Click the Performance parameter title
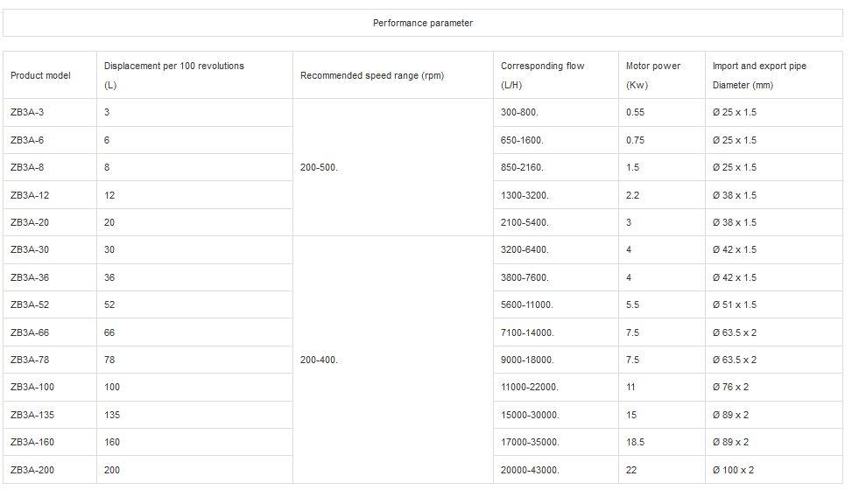Image resolution: width=852 pixels, height=504 pixels. click(423, 23)
